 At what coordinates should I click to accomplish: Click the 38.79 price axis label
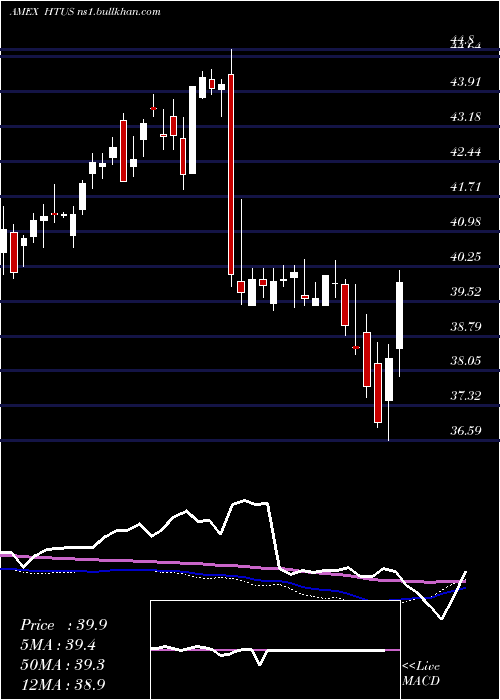(x=466, y=326)
